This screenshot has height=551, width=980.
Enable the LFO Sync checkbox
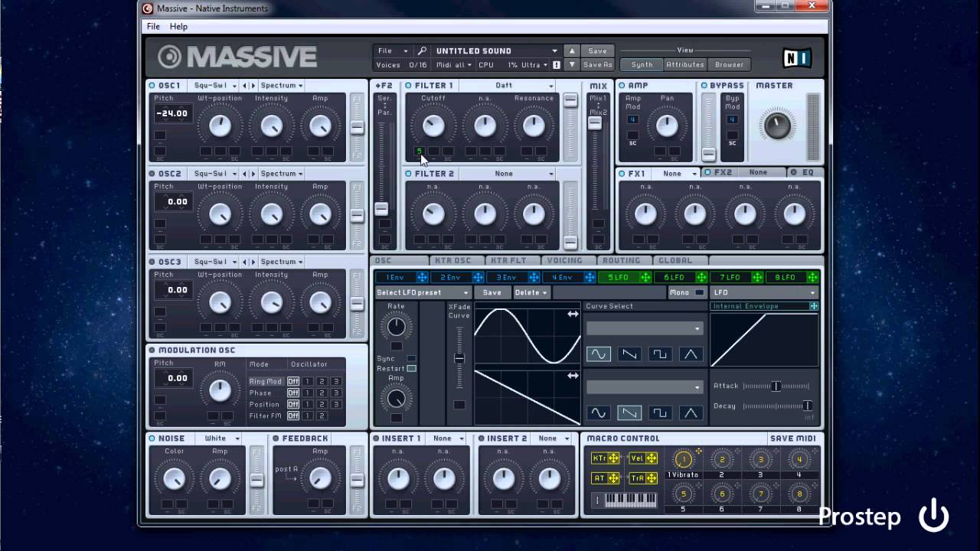coord(412,358)
